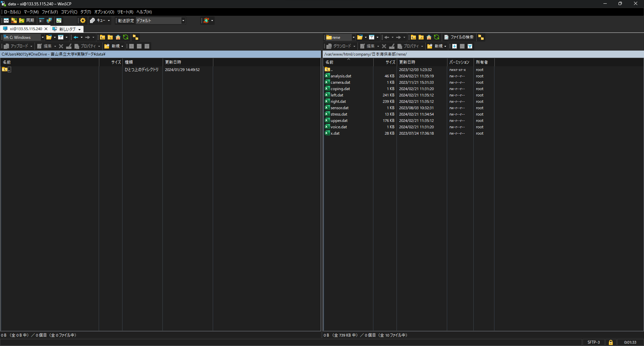
Task: Open the 新しいタブ dropdown arrow
Action: point(79,29)
